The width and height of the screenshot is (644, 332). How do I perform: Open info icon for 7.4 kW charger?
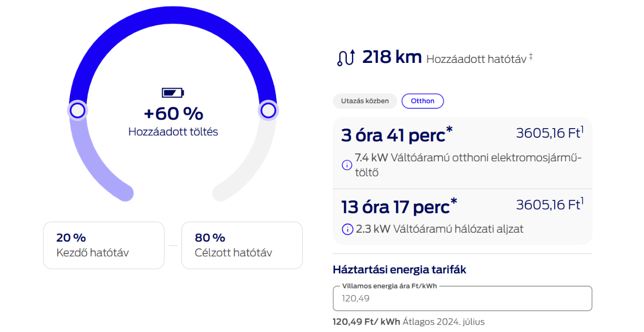pyautogui.click(x=347, y=165)
